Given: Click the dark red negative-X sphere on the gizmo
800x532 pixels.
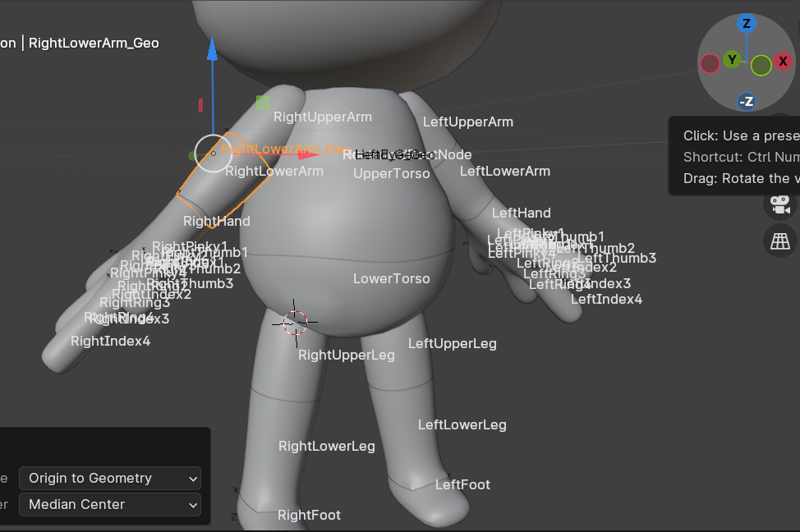Looking at the screenshot, I should [709, 61].
